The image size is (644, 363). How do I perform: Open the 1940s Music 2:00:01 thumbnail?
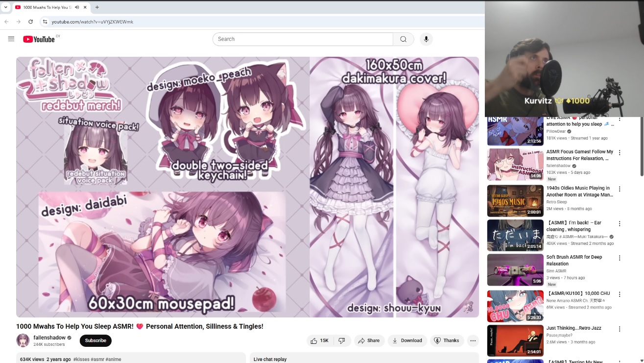pos(515,201)
